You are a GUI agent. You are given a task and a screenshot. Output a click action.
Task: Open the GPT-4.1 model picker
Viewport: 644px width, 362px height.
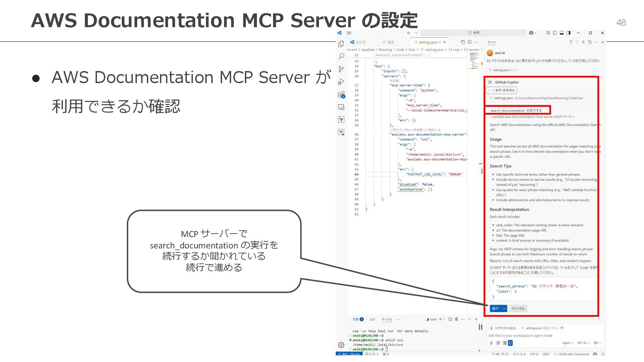click(584, 343)
